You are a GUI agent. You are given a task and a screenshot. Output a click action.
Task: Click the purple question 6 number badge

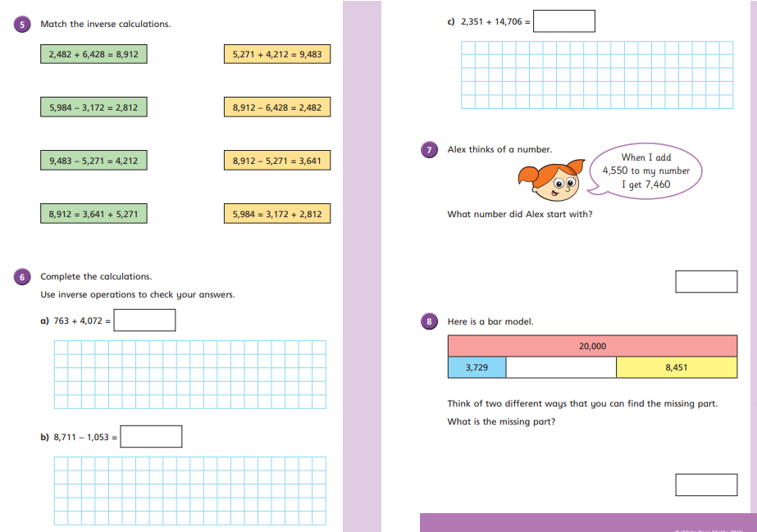click(22, 277)
